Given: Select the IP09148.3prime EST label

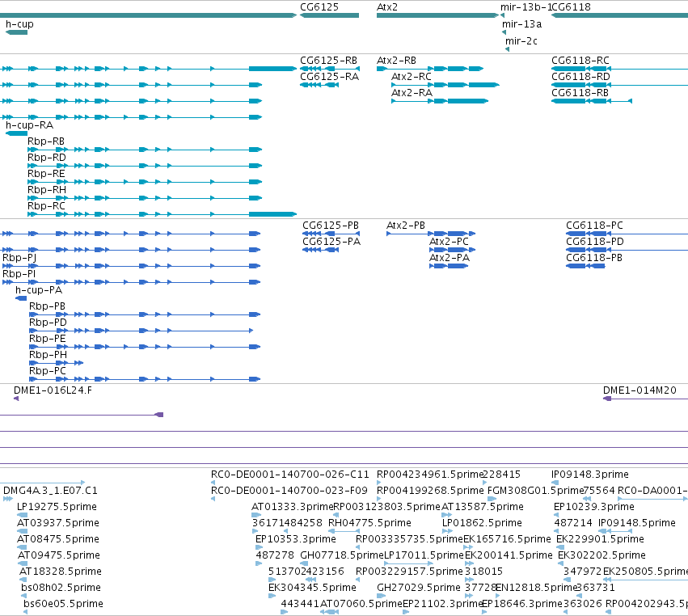Looking at the screenshot, I should click(x=589, y=475).
